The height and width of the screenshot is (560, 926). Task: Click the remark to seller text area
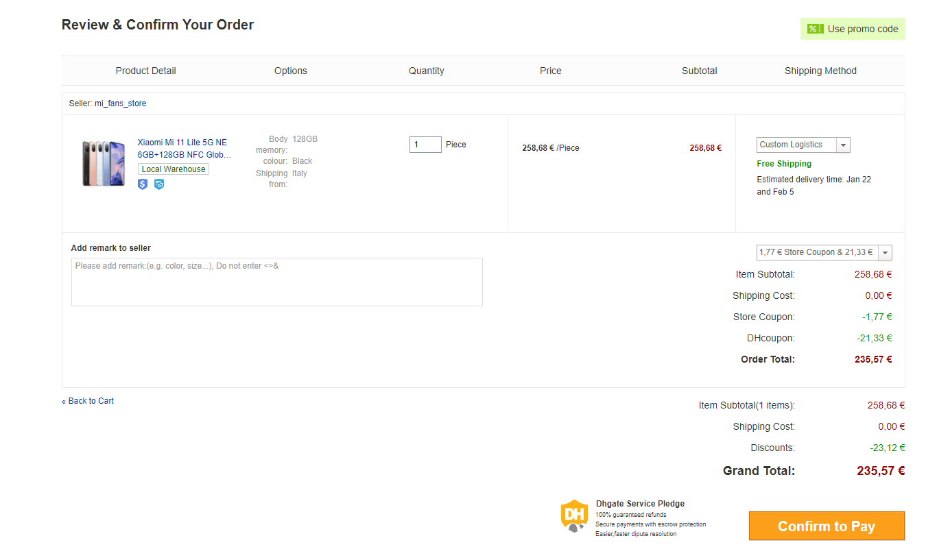[277, 282]
